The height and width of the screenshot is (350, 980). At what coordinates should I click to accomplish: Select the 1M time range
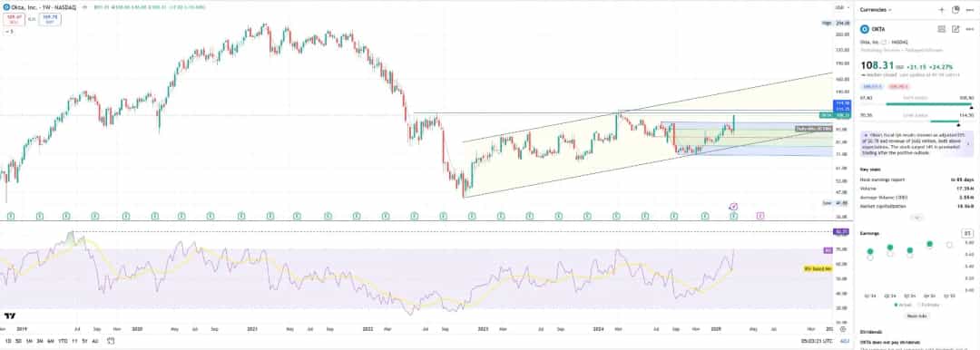(29, 341)
